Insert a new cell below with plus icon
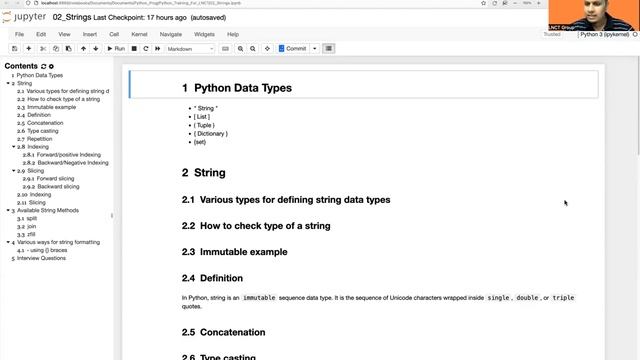 (29, 49)
